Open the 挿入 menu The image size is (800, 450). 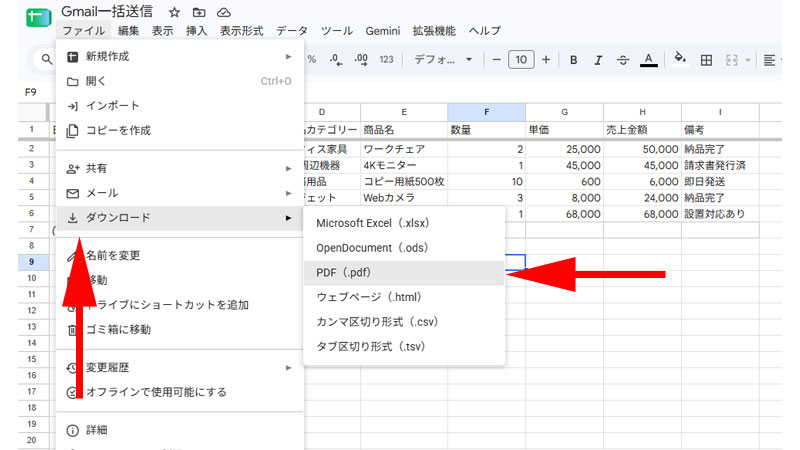[x=196, y=31]
